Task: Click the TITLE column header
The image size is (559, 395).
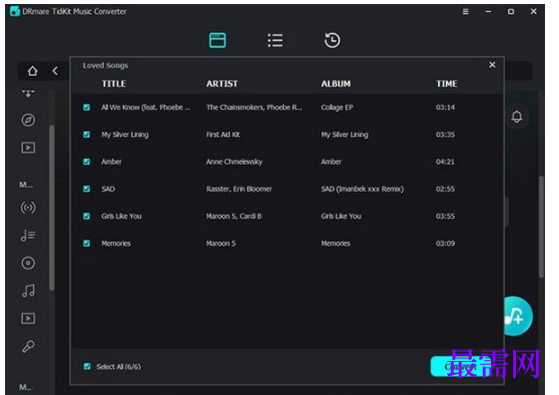Action: click(x=114, y=84)
